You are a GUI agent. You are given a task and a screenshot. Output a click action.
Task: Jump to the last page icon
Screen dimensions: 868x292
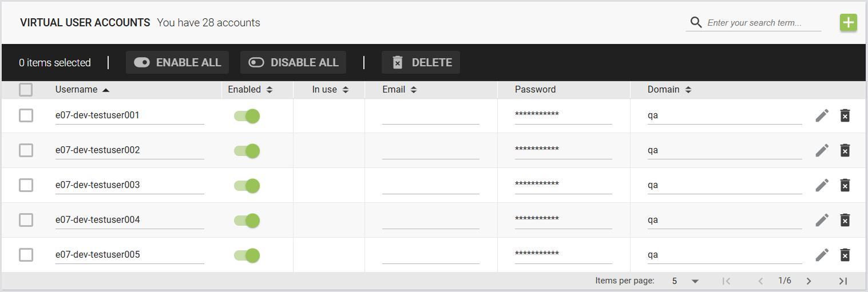point(842,281)
